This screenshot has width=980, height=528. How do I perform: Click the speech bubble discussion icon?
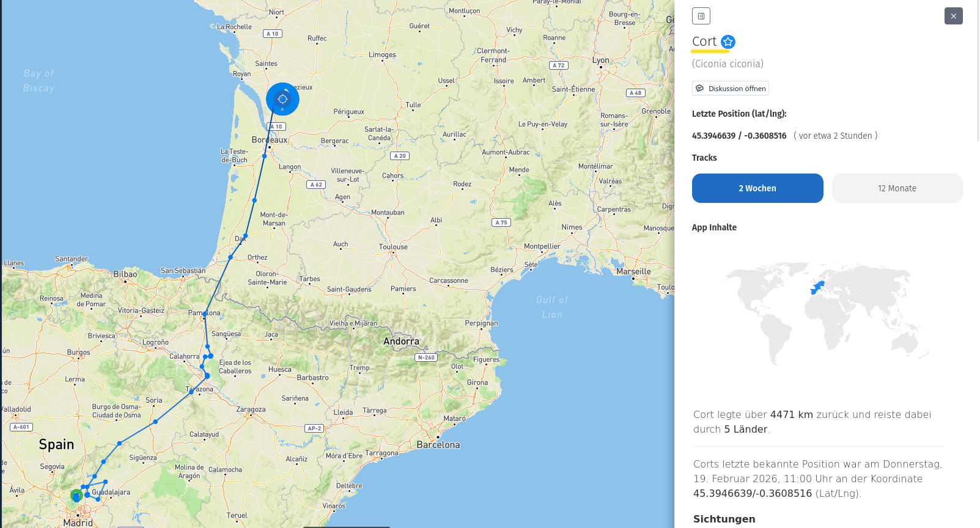[700, 89]
